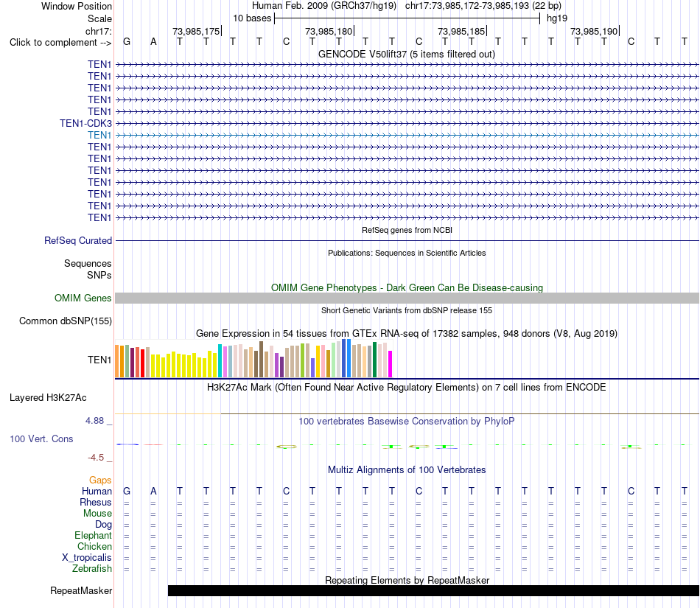Open the 'GENCODE V50lift37 (5 items filtered out)' track title
This screenshot has width=700, height=608.
coord(406,54)
